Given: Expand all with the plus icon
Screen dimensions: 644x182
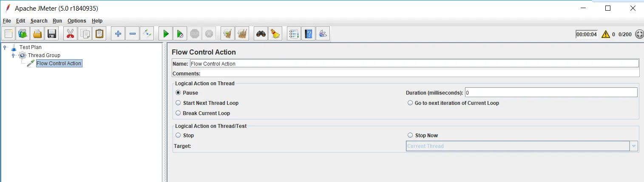Looking at the screenshot, I should tap(118, 33).
